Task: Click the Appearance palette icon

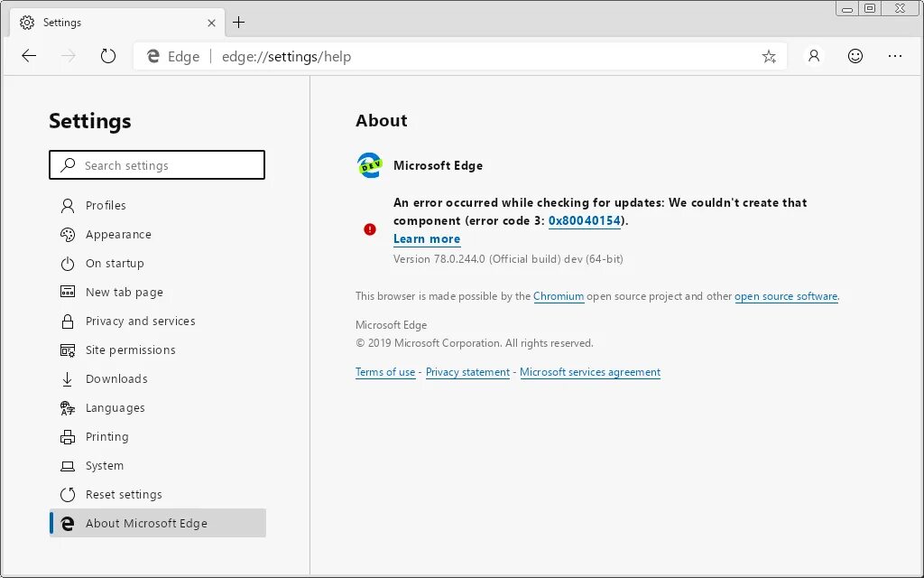Action: click(x=68, y=234)
